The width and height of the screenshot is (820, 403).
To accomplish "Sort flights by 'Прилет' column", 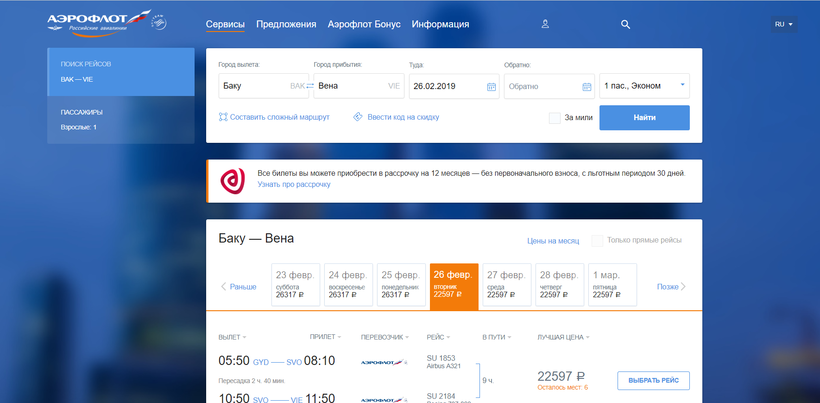I will (x=325, y=337).
